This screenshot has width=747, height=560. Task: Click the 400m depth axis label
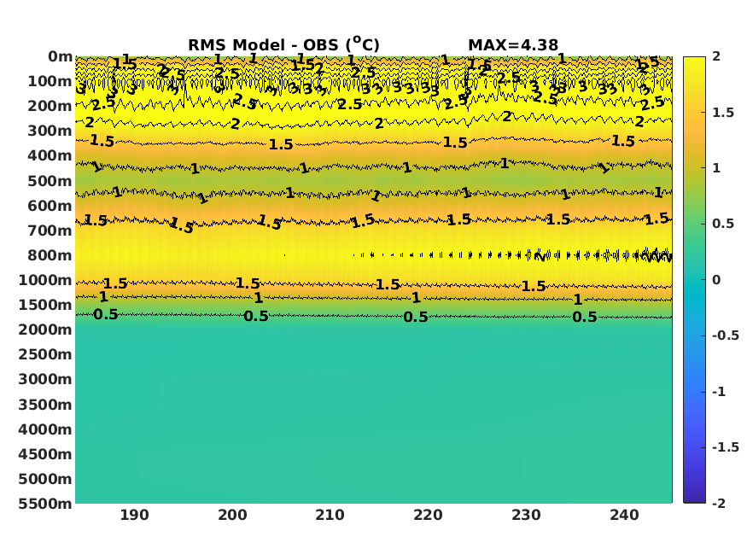(x=50, y=155)
